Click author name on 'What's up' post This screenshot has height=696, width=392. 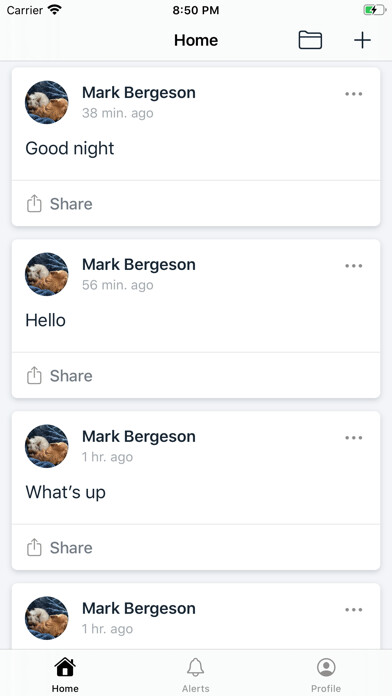[x=139, y=436]
